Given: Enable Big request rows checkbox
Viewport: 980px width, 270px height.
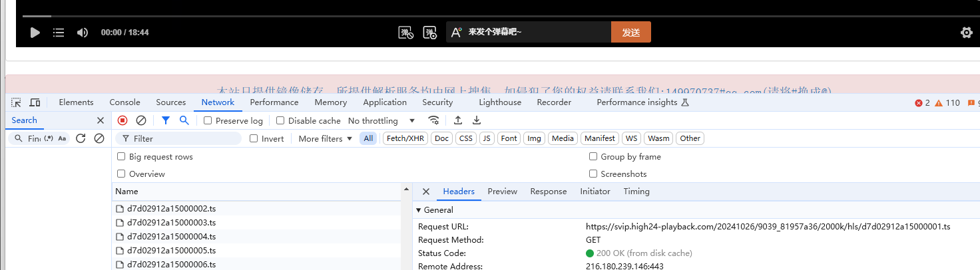Looking at the screenshot, I should pyautogui.click(x=121, y=157).
